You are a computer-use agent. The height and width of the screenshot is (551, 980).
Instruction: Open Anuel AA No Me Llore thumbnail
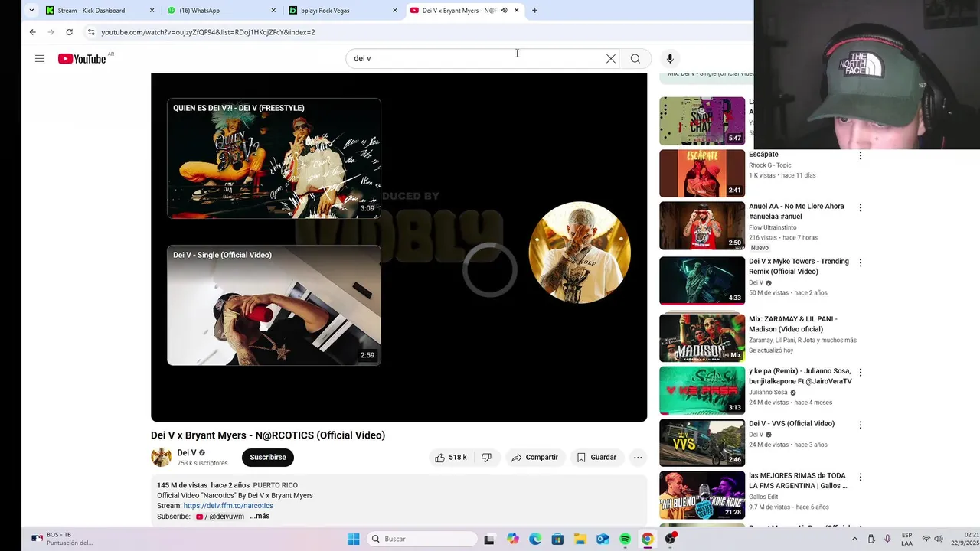[702, 226]
